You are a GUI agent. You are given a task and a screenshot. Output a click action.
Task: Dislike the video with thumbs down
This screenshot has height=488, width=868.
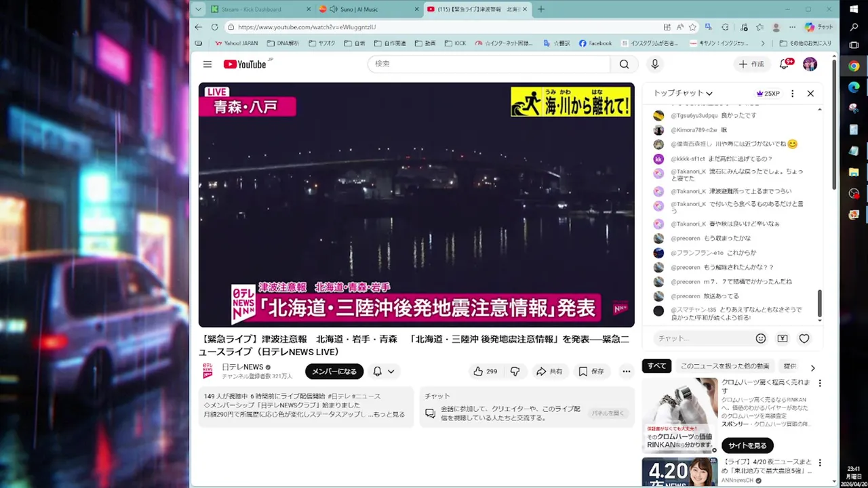[515, 371]
